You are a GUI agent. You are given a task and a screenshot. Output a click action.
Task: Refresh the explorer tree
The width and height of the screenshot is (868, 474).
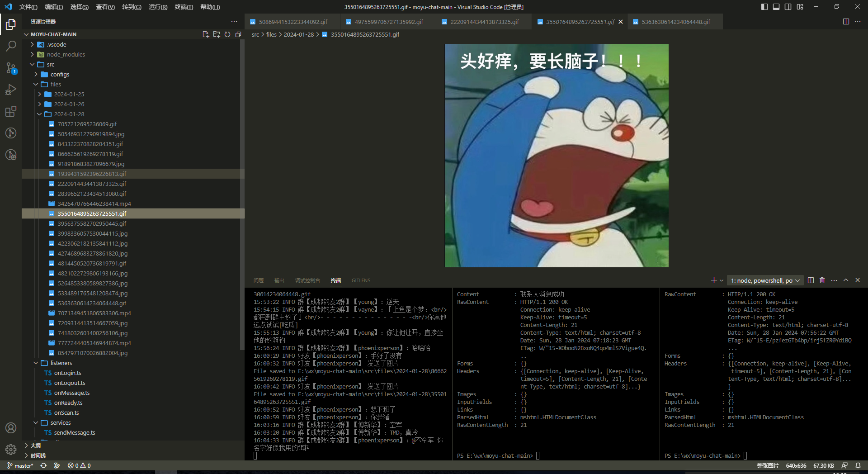click(x=227, y=34)
